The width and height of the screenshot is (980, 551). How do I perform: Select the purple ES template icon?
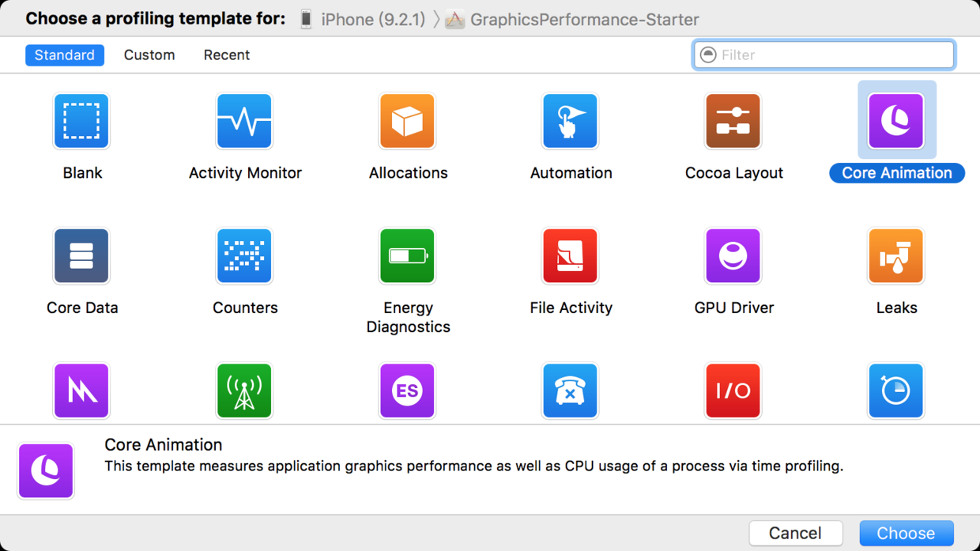(x=407, y=391)
